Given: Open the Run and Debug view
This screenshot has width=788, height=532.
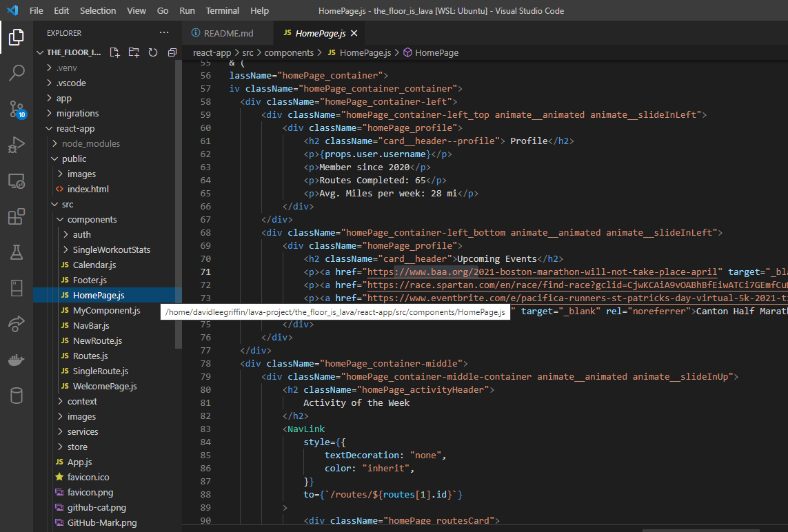Looking at the screenshot, I should [17, 145].
